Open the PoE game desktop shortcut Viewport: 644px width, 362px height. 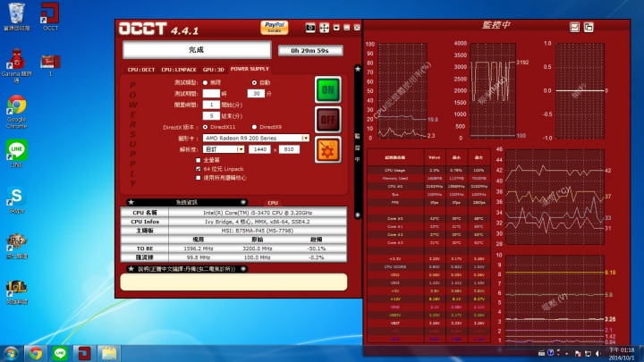tap(16, 247)
